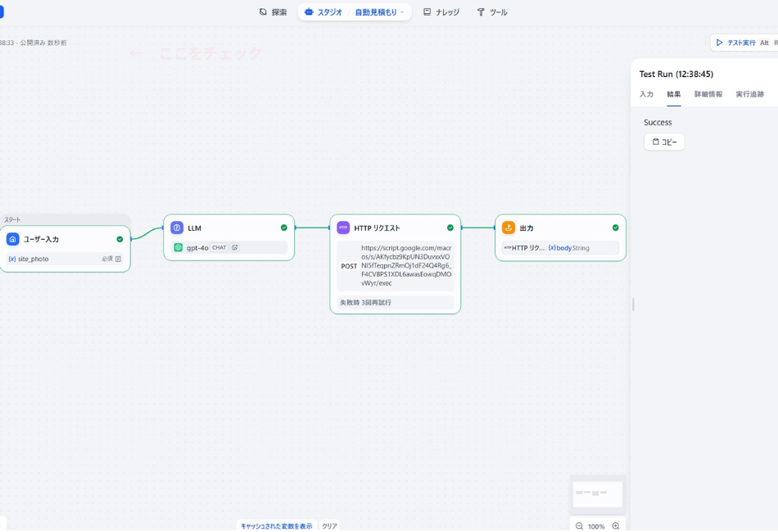Zoom out the canvas with minus magnifier

tap(579, 526)
